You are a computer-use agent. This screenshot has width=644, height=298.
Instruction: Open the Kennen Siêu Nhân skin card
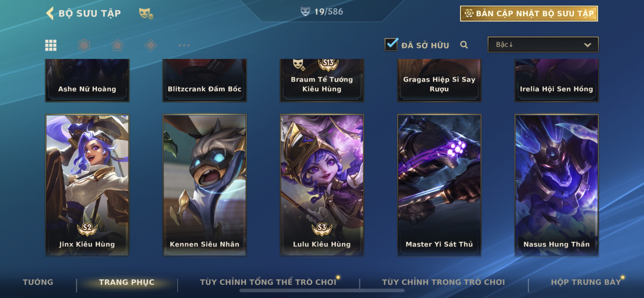[205, 185]
